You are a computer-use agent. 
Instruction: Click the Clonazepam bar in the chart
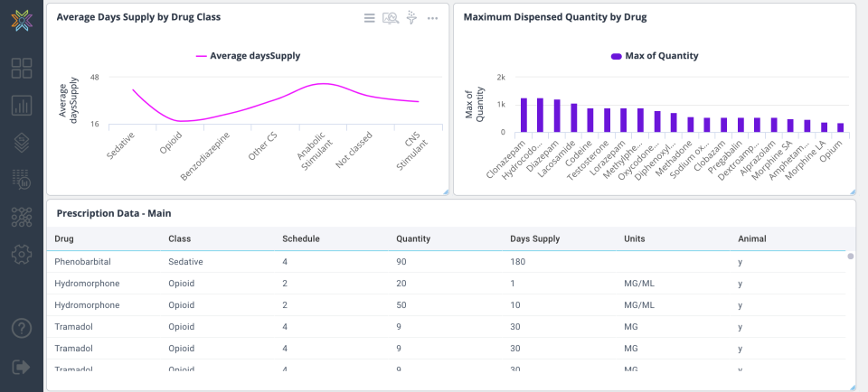[524, 115]
